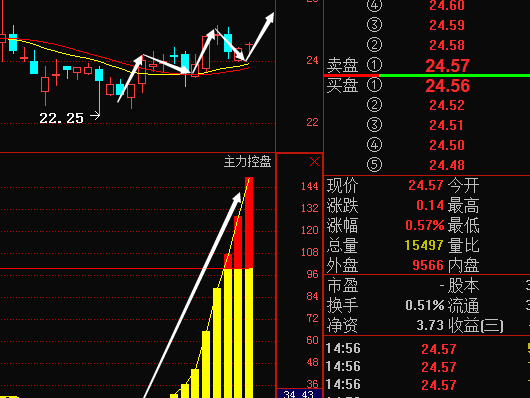Click the tallest red-yellow volume bar
Screen dimensions: 530x398
[249, 287]
